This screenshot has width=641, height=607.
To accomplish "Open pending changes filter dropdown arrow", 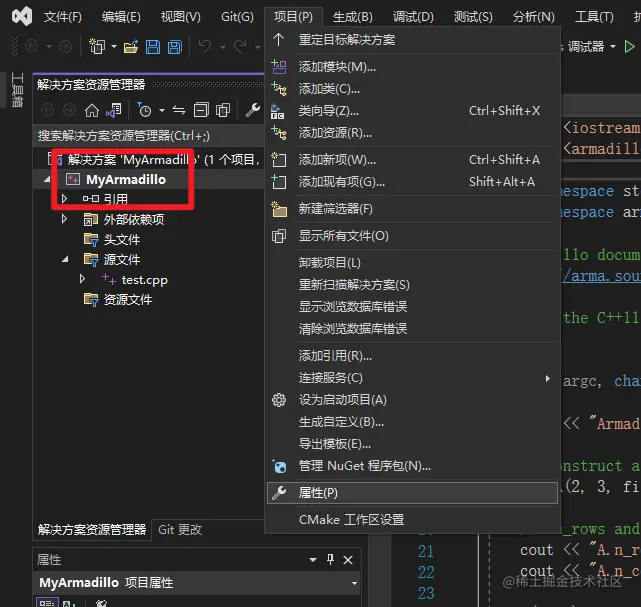I will tap(162, 110).
